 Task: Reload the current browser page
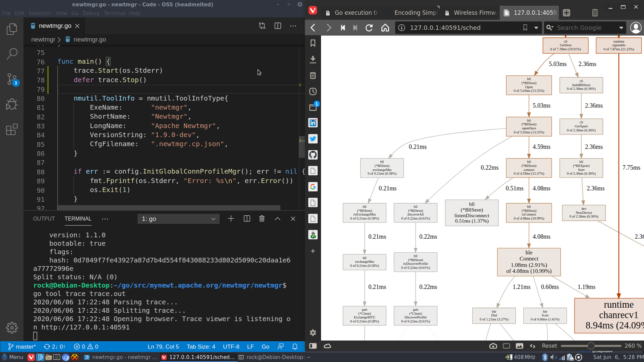pyautogui.click(x=369, y=28)
